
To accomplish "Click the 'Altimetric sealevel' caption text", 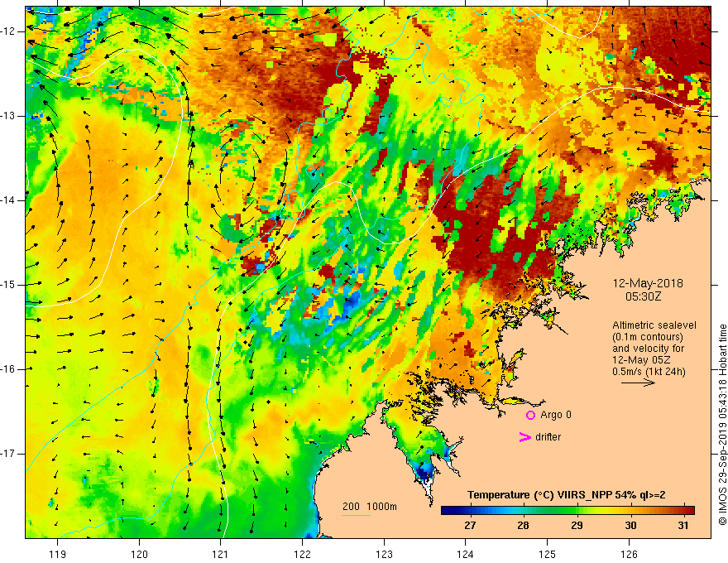I will 654,325.
